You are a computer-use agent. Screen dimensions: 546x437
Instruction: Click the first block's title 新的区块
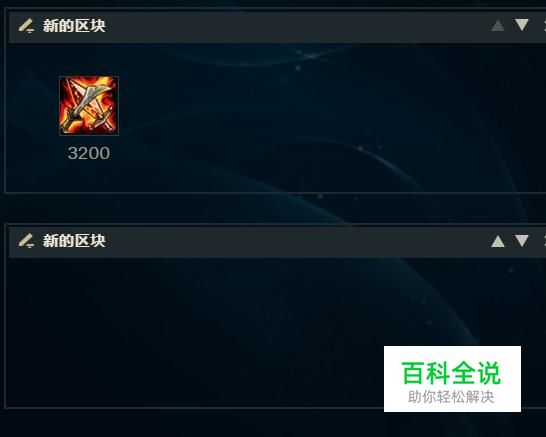tap(74, 26)
